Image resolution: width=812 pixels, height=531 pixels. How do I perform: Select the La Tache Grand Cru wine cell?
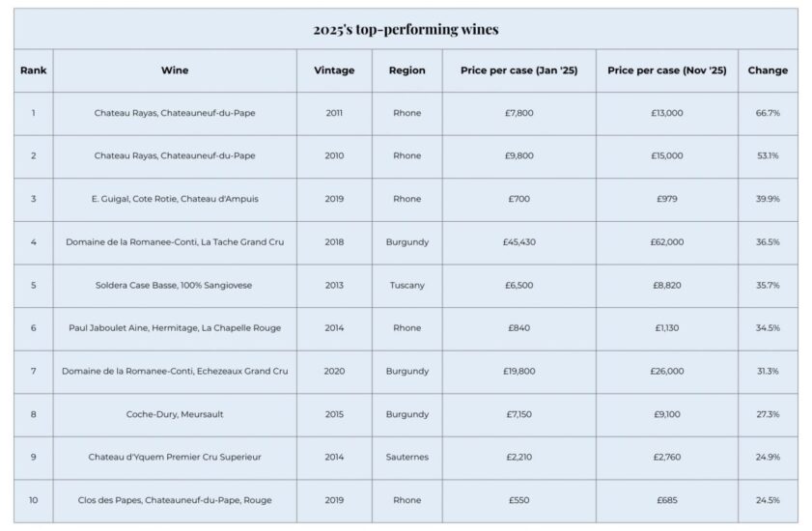click(175, 242)
